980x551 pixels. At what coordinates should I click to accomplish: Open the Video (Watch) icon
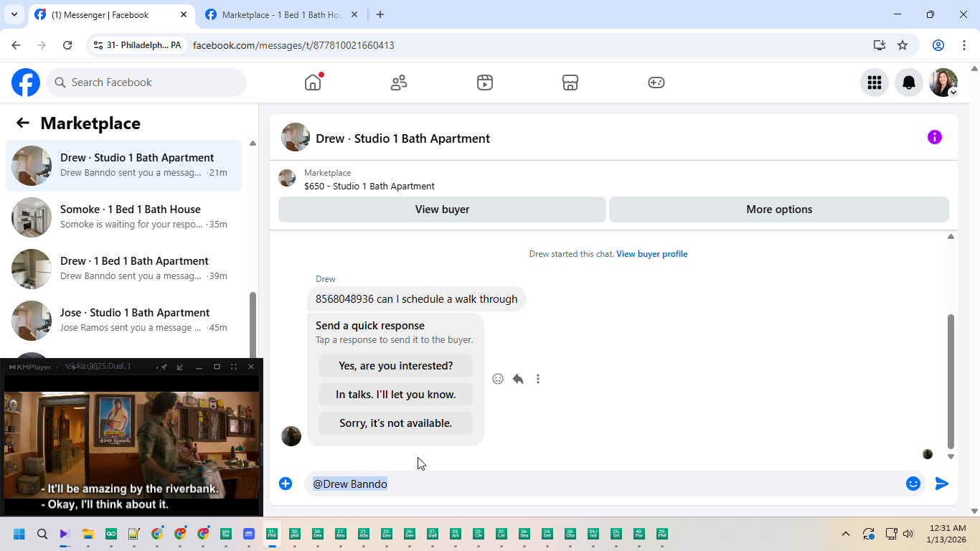click(485, 83)
